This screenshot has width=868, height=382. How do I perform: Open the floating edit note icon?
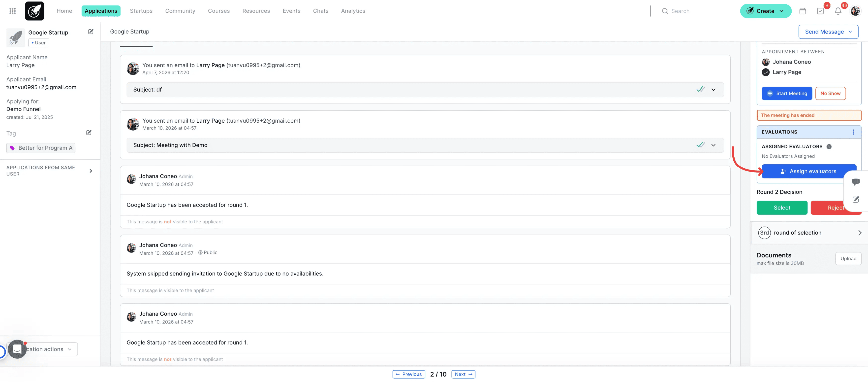pos(856,200)
